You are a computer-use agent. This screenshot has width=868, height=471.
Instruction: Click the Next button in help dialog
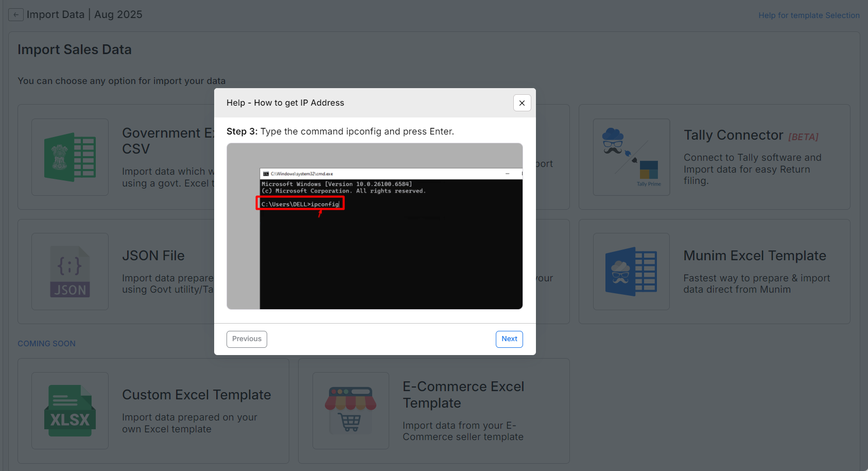tap(509, 339)
